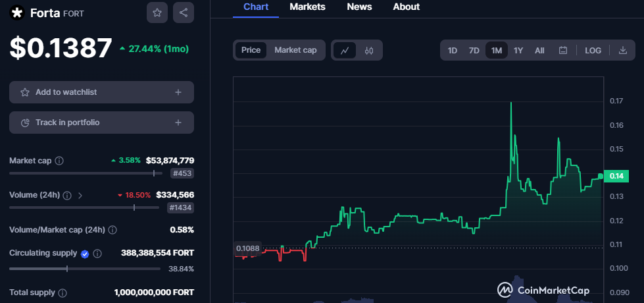
Task: Click info icon next to Total supply
Action: click(x=62, y=293)
